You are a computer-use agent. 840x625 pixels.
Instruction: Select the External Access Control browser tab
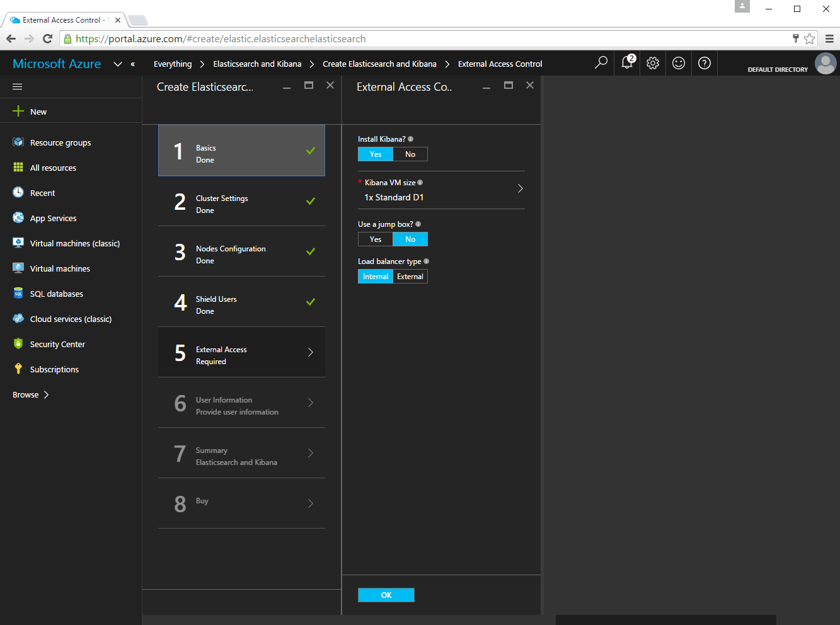pos(65,20)
